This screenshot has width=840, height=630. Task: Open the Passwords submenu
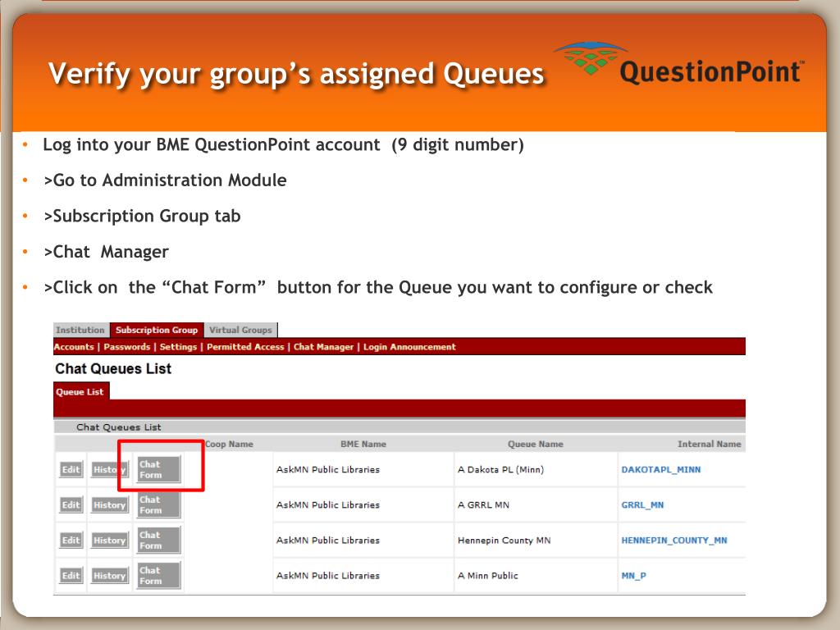pos(127,347)
